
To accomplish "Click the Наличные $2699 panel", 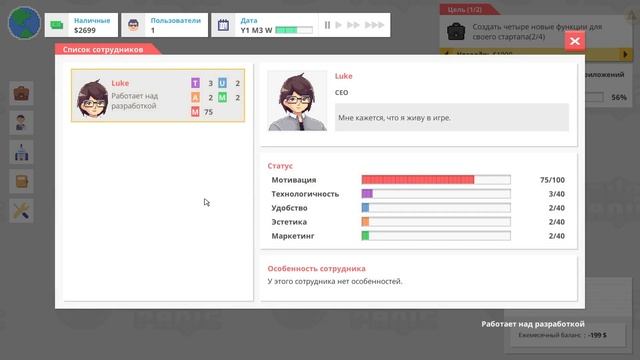I will (81, 25).
